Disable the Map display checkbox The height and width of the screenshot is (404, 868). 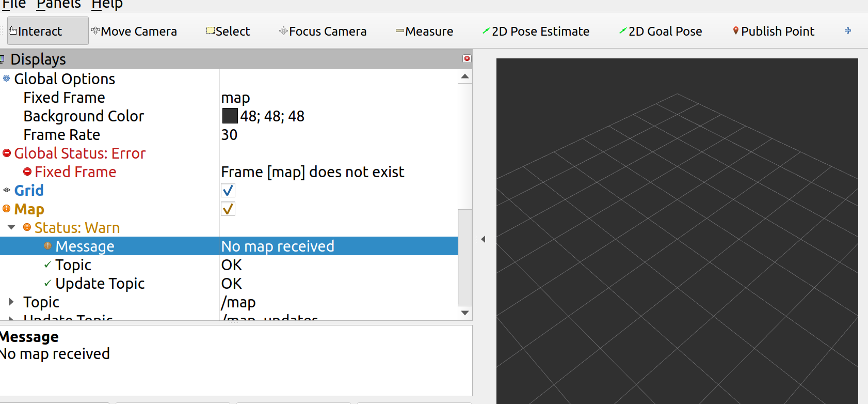tap(228, 209)
